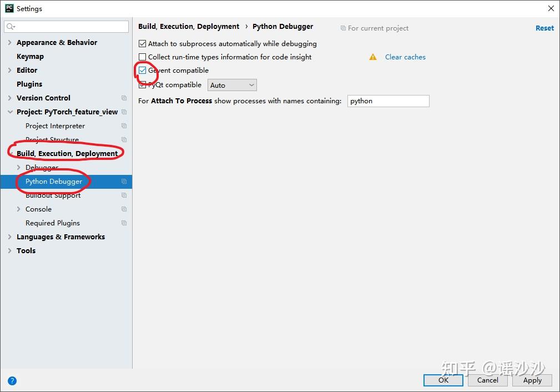Click the warning triangle beside Clear caches
The height and width of the screenshot is (392, 560).
click(372, 57)
